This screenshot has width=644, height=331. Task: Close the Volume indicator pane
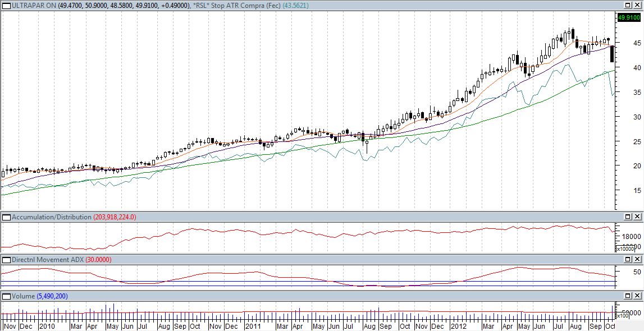[x=637, y=296]
